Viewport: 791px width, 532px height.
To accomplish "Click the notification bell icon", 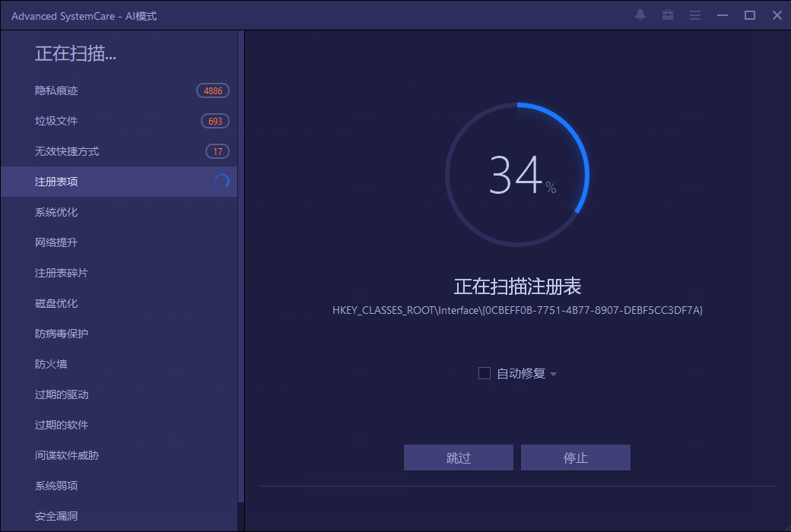I will (x=640, y=15).
